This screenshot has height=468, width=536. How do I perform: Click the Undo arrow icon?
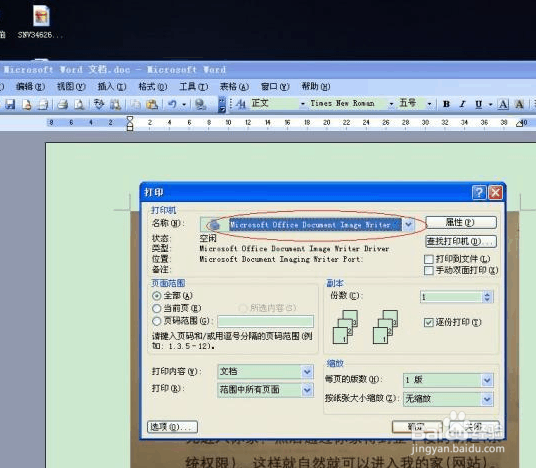pos(172,104)
